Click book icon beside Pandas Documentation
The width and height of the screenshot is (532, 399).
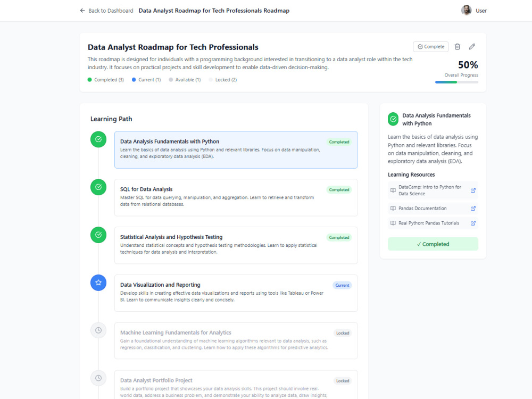pos(393,209)
